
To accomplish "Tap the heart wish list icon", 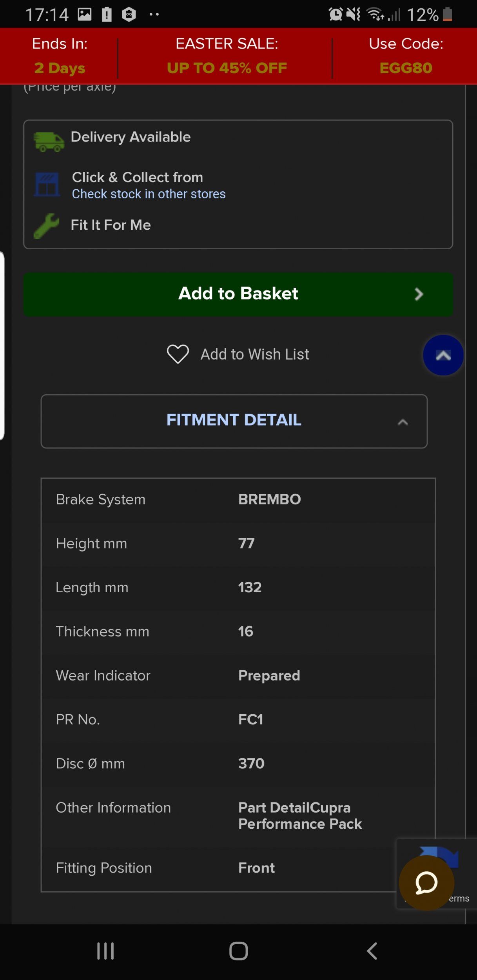I will coord(178,354).
